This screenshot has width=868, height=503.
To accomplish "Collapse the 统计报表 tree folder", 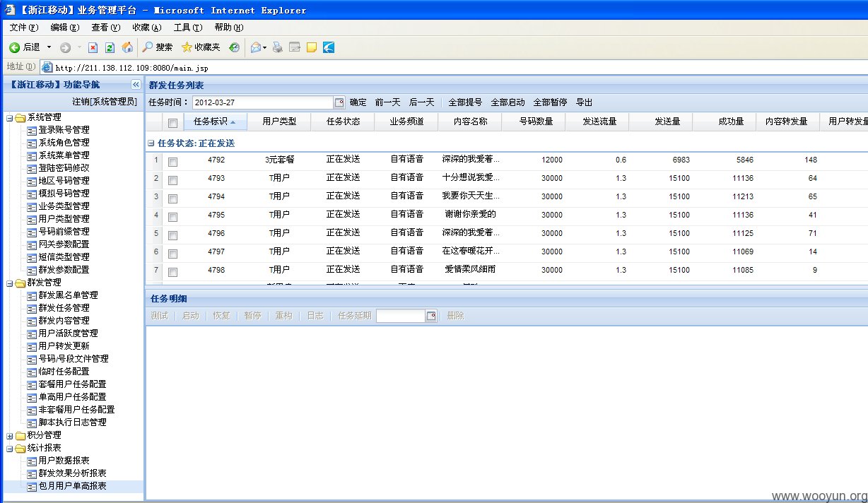I will (x=10, y=449).
